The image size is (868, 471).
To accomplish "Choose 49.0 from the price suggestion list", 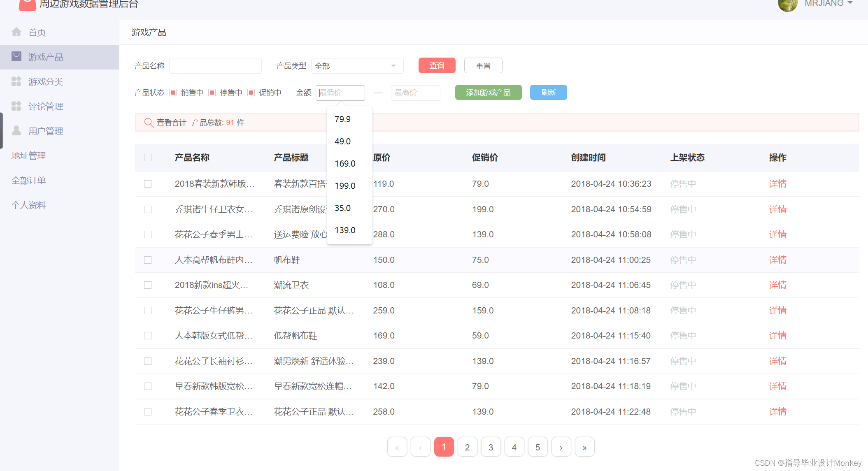I will (x=350, y=142).
